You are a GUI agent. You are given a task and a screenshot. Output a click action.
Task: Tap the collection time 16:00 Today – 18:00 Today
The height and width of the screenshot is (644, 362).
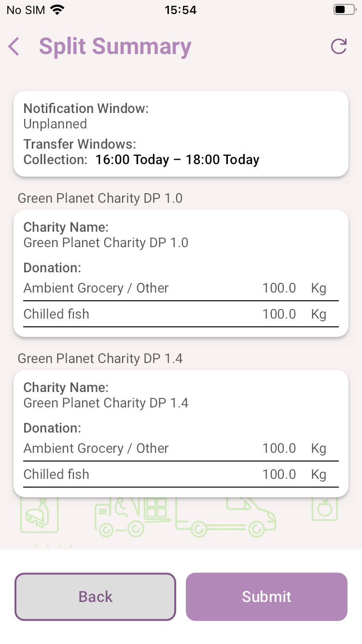tap(177, 160)
